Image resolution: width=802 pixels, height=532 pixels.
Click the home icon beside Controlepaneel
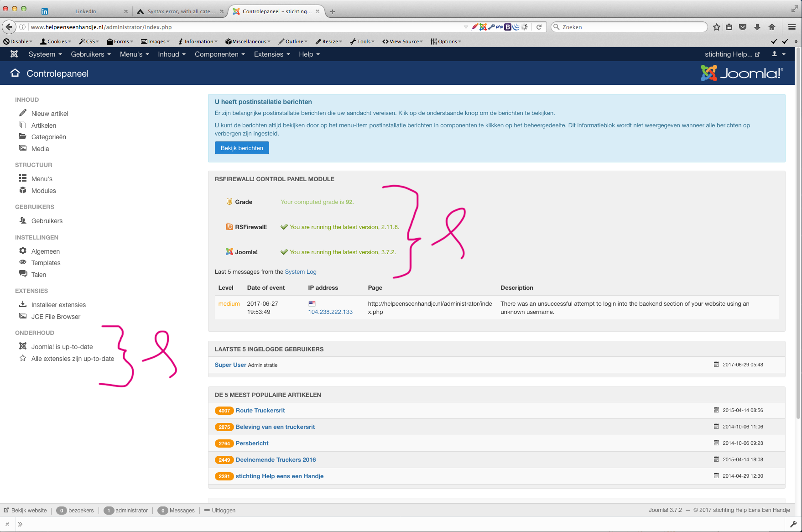pyautogui.click(x=15, y=73)
